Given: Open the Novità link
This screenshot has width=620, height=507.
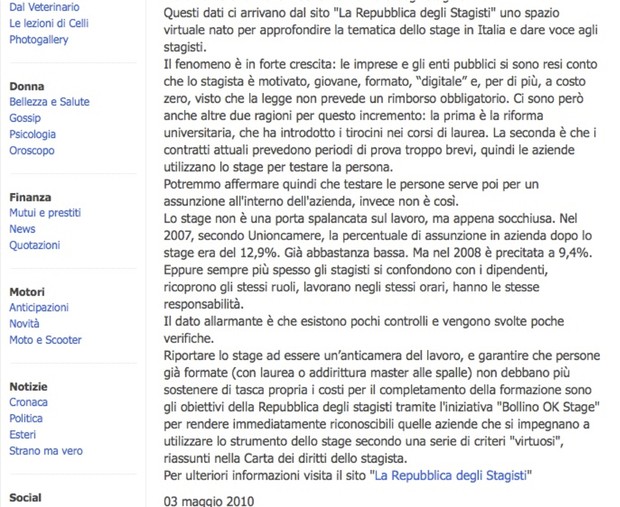Looking at the screenshot, I should 24,323.
